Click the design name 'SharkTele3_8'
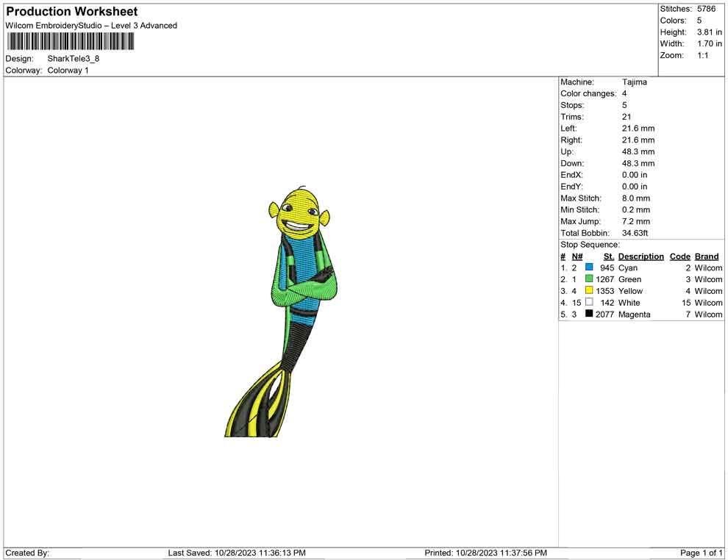Screen dimensions: 728x560 [x=74, y=59]
